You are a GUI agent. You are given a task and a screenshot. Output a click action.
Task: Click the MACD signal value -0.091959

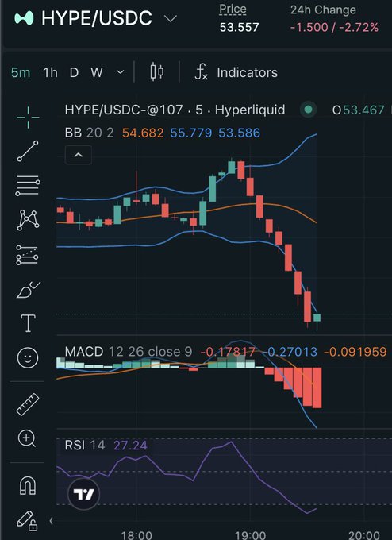(355, 352)
